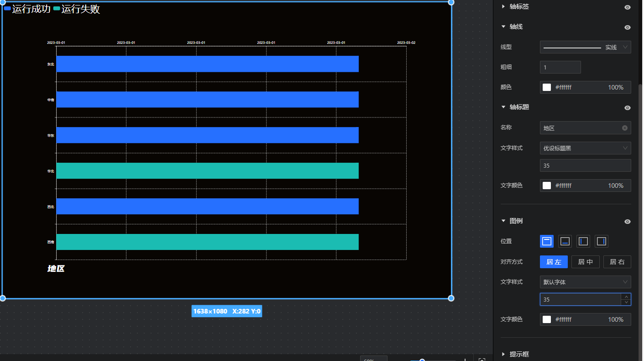Open legend font dropdown 默认字体
Viewport: 644px width, 361px height.
tap(585, 282)
